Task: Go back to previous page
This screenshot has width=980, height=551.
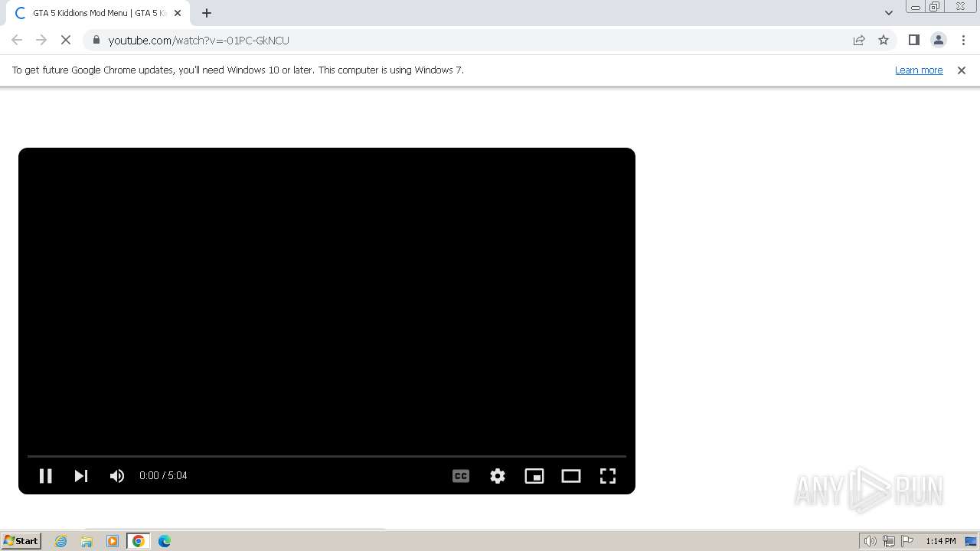Action: pyautogui.click(x=17, y=40)
